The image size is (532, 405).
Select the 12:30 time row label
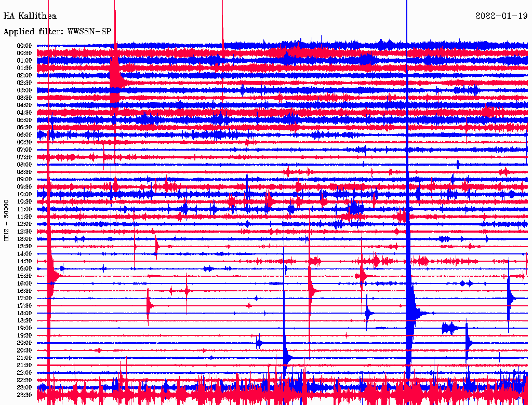24,232
